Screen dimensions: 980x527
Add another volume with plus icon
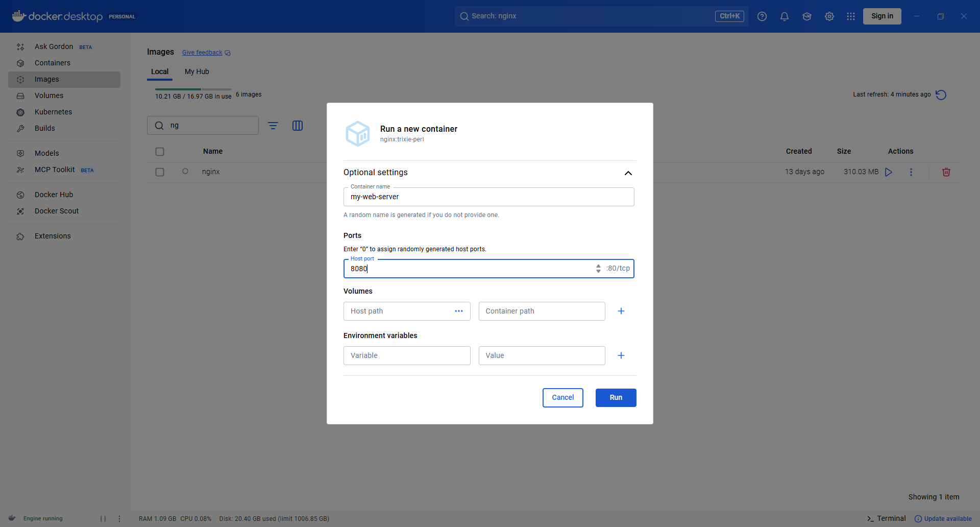pos(621,311)
